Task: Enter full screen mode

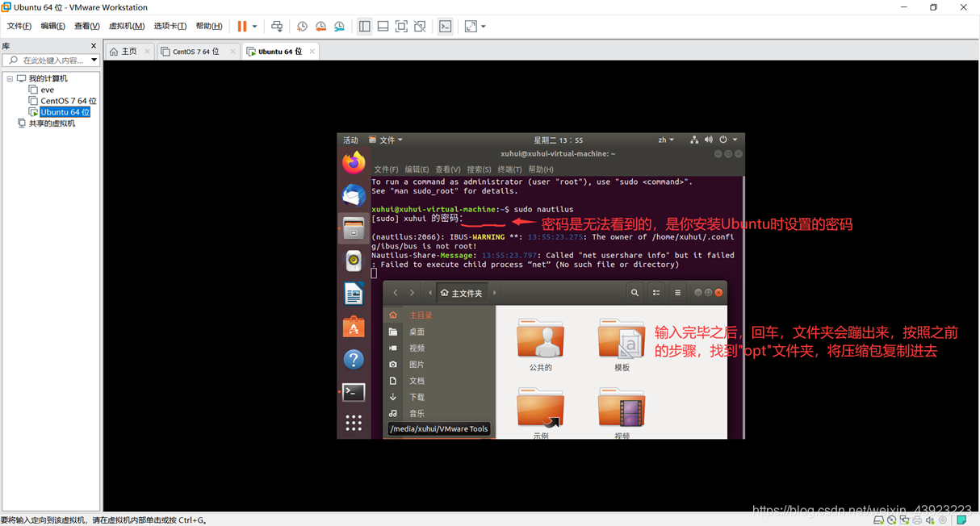Action: [401, 27]
